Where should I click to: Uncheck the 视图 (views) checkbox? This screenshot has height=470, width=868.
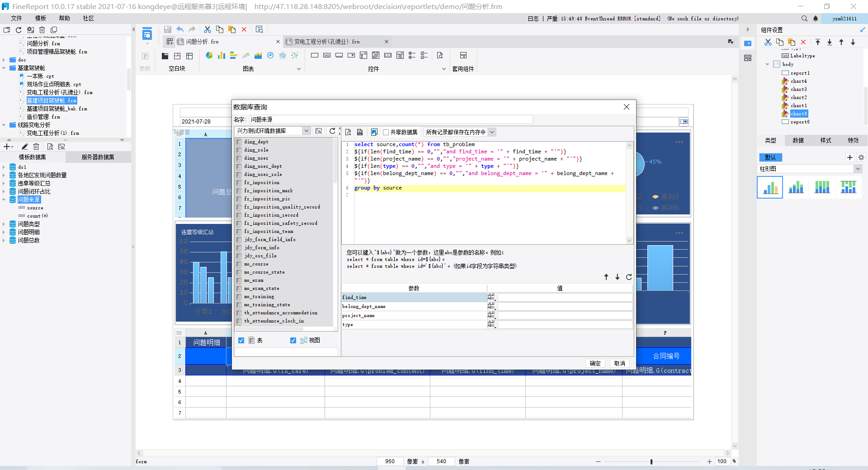pos(293,340)
